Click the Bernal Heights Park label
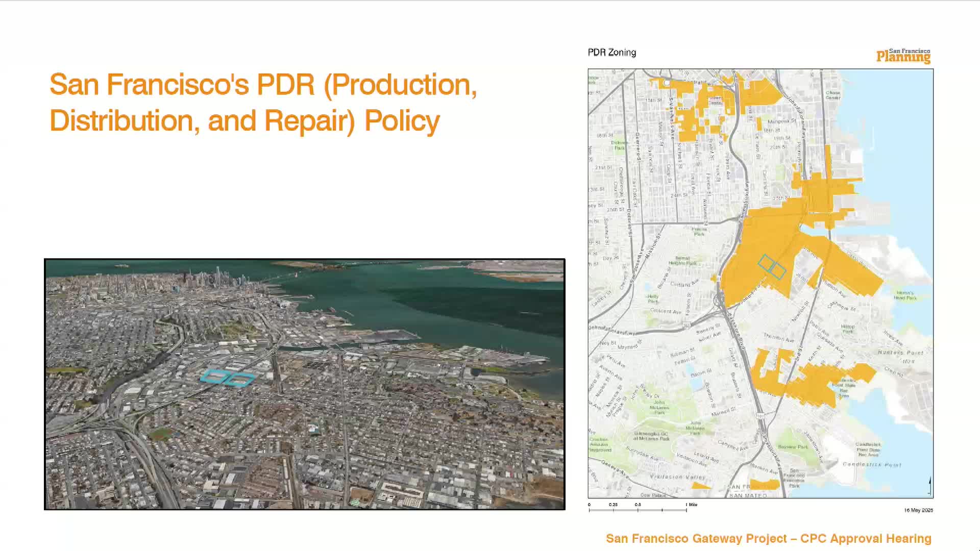Screen dimensions: 980x551 pyautogui.click(x=682, y=261)
